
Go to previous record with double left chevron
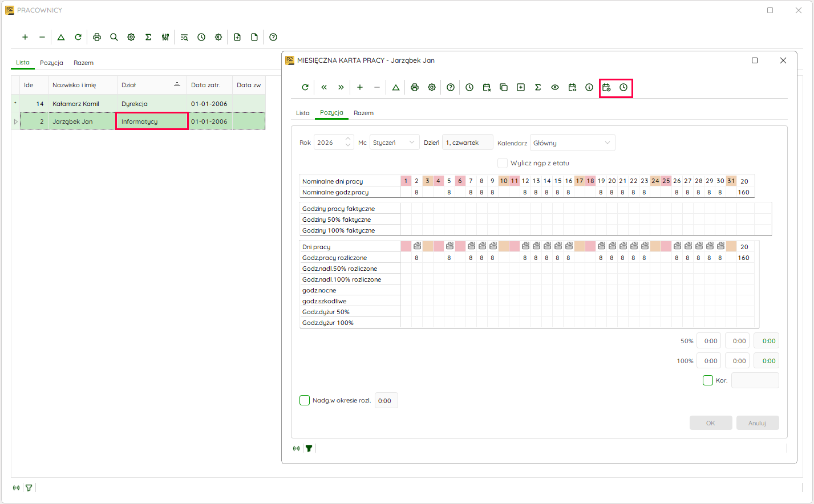[x=324, y=87]
